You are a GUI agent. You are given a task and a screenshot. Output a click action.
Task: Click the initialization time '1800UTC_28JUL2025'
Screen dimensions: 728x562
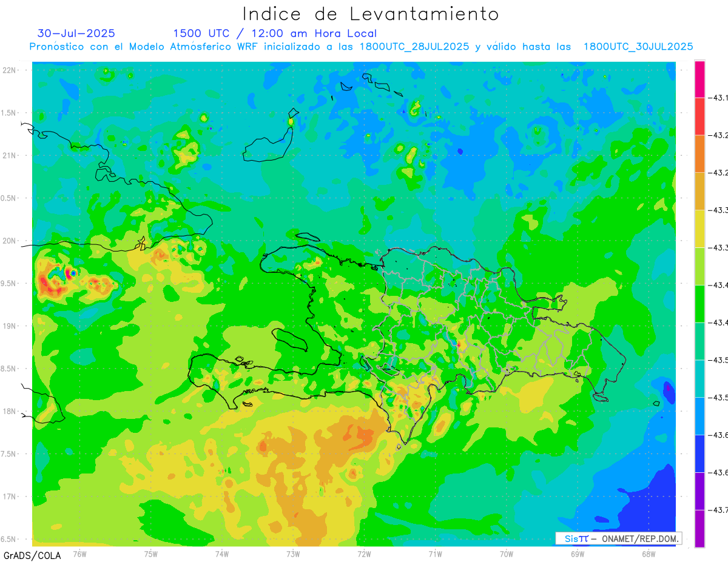click(414, 47)
